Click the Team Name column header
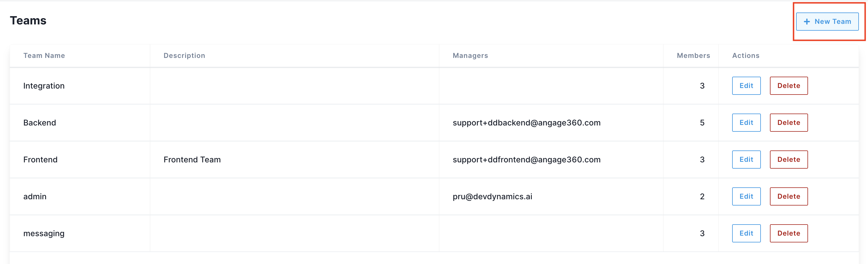Screen dimensions: 868x264 click(x=44, y=56)
